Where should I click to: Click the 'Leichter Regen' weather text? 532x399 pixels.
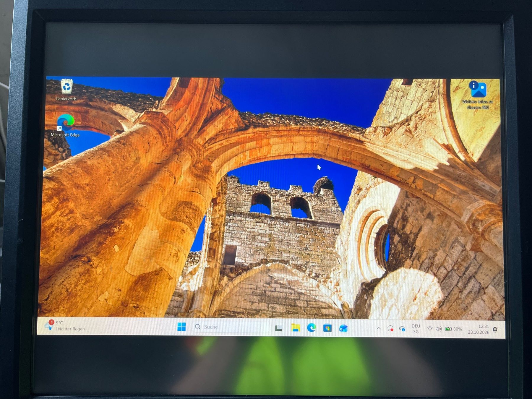[x=70, y=329]
